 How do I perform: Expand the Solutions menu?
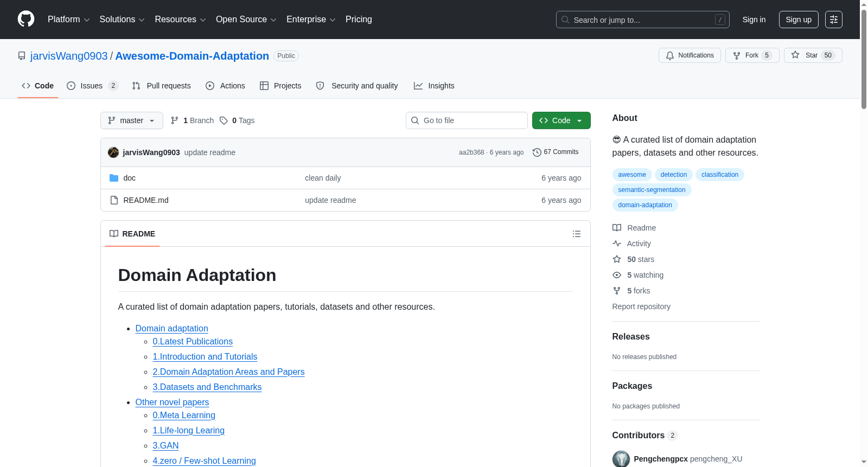122,20
